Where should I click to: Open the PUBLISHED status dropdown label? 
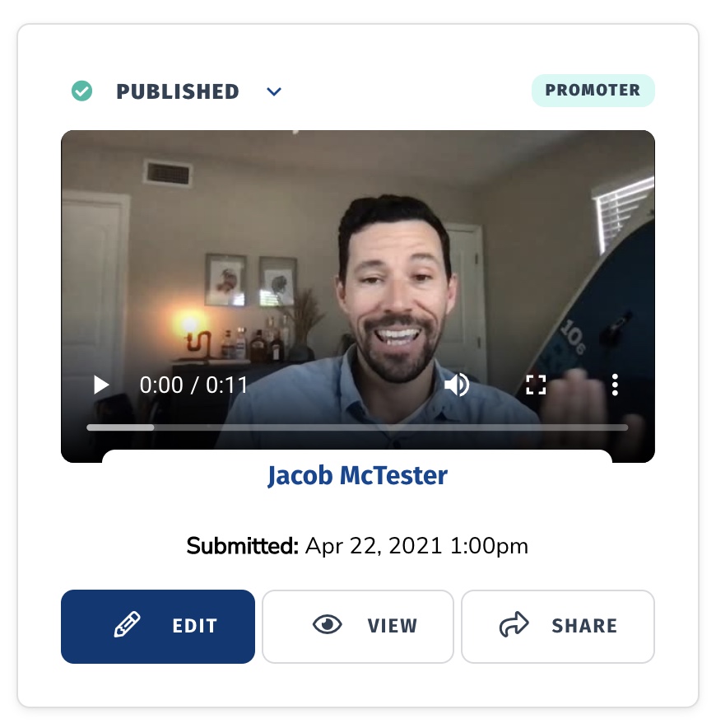178,91
